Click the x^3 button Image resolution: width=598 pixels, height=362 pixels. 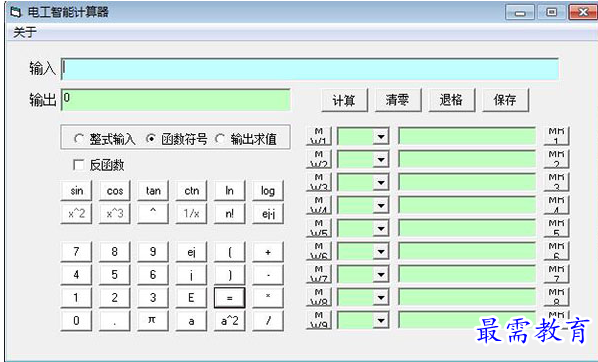click(x=115, y=214)
